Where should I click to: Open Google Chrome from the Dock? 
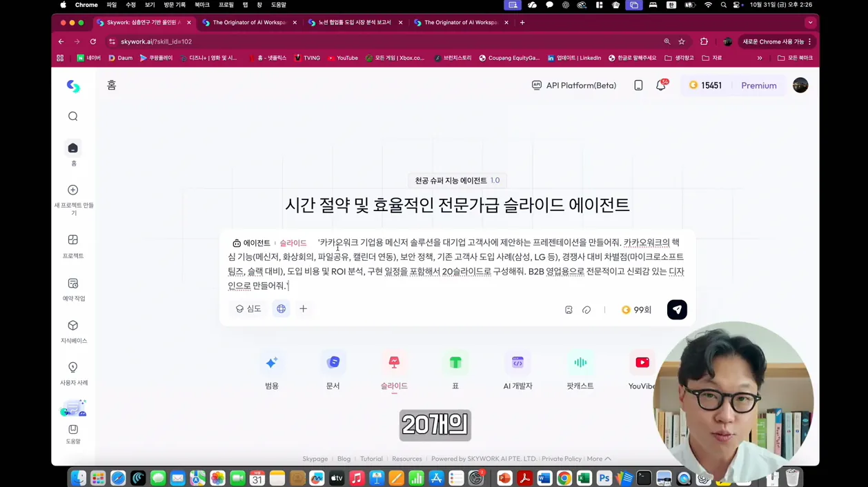point(564,478)
